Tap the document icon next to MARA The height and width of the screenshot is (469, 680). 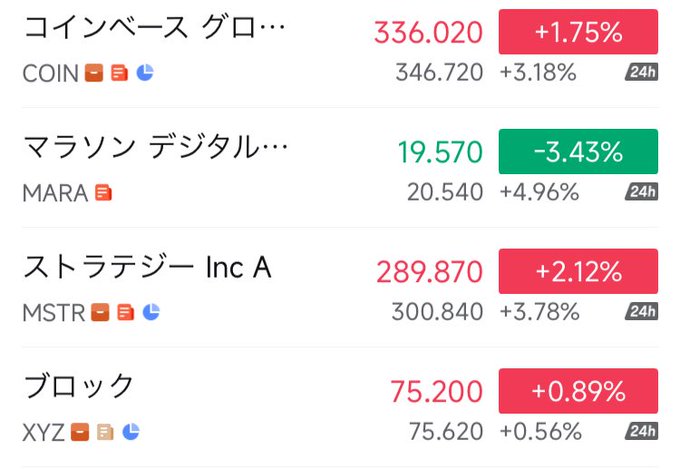coord(104,193)
